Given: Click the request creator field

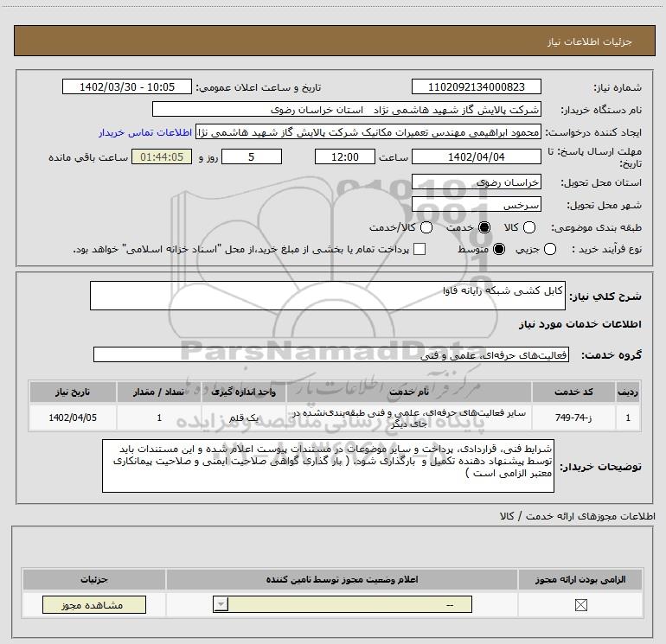Looking at the screenshot, I should 368,132.
